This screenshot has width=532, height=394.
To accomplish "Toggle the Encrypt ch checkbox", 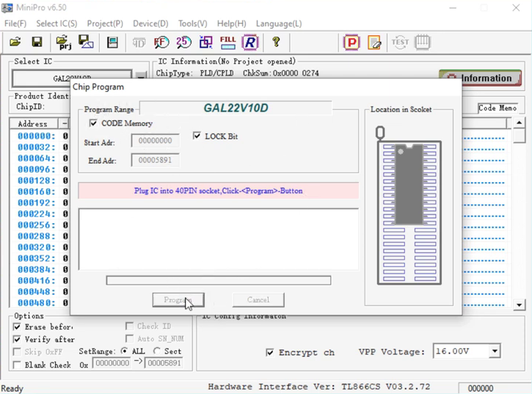I will (x=269, y=353).
